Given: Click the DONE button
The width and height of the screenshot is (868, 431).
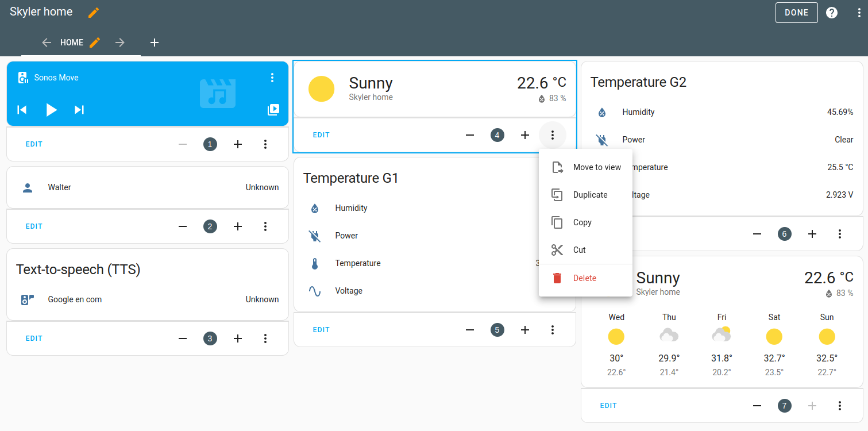Looking at the screenshot, I should [x=796, y=13].
